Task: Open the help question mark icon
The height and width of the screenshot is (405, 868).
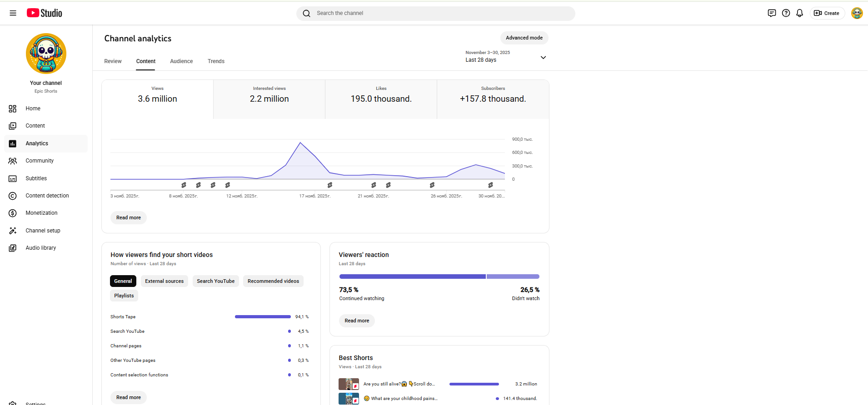Action: [786, 13]
